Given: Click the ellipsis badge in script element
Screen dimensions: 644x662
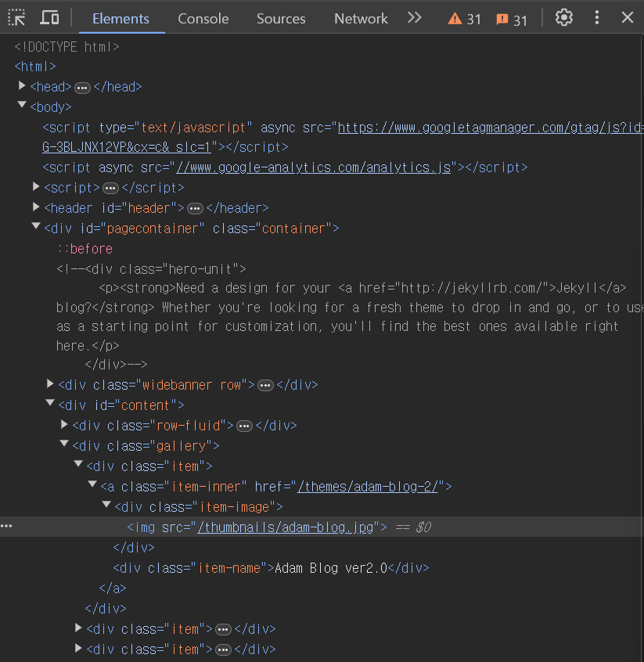Looking at the screenshot, I should click(x=110, y=189).
